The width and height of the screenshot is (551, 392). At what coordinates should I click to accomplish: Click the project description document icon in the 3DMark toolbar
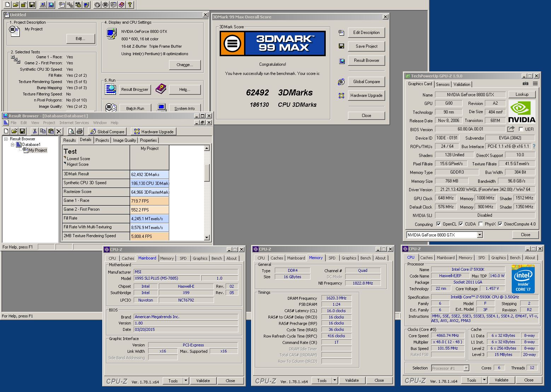point(62,5)
